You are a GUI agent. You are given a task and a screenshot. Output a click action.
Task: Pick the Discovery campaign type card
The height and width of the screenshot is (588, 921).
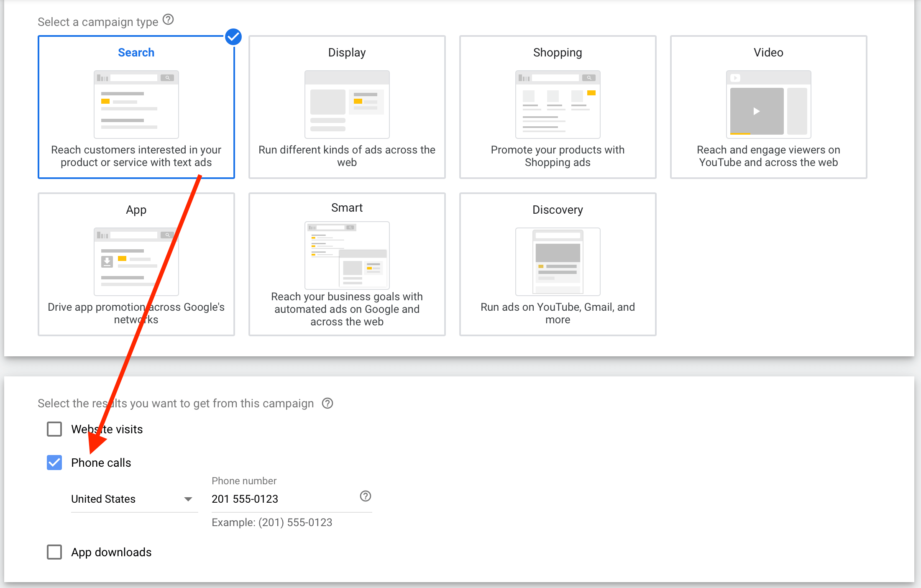click(x=558, y=264)
